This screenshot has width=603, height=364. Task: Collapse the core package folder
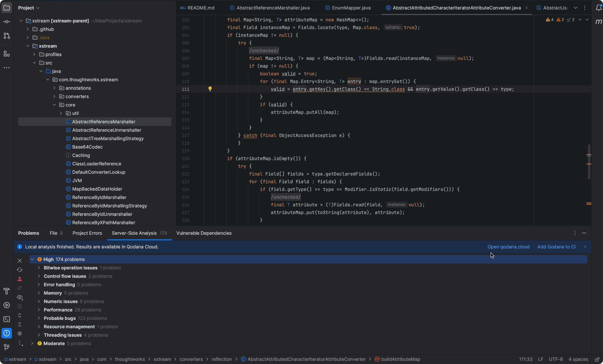click(x=54, y=105)
